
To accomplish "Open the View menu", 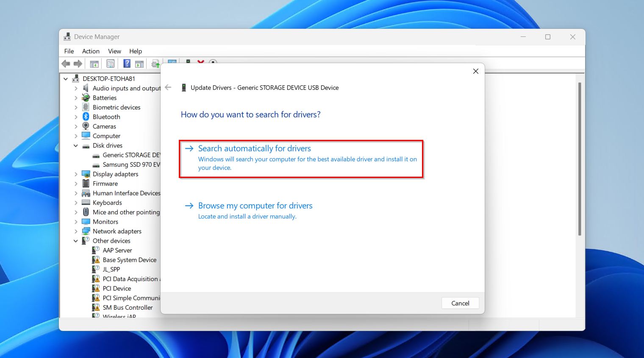I will point(114,51).
